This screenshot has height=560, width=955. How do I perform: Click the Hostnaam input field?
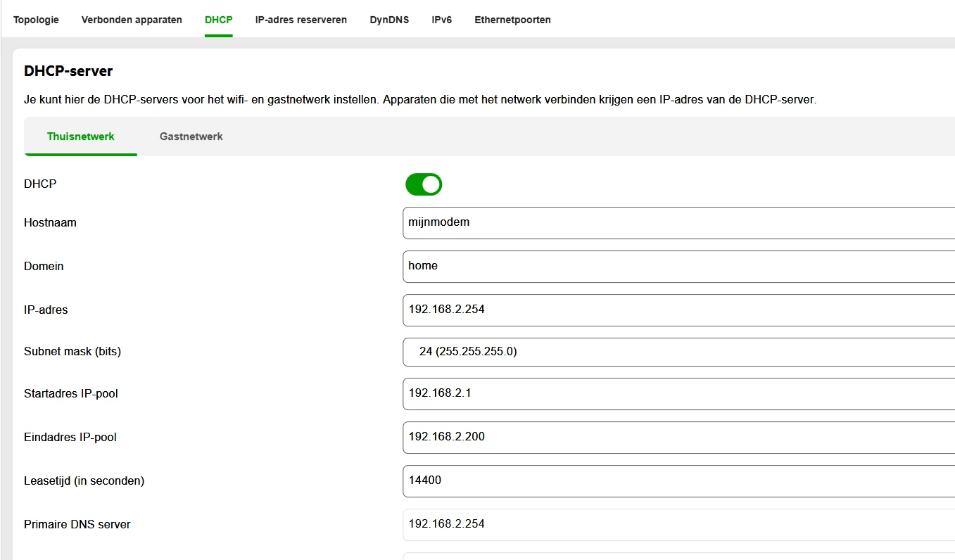coord(679,223)
